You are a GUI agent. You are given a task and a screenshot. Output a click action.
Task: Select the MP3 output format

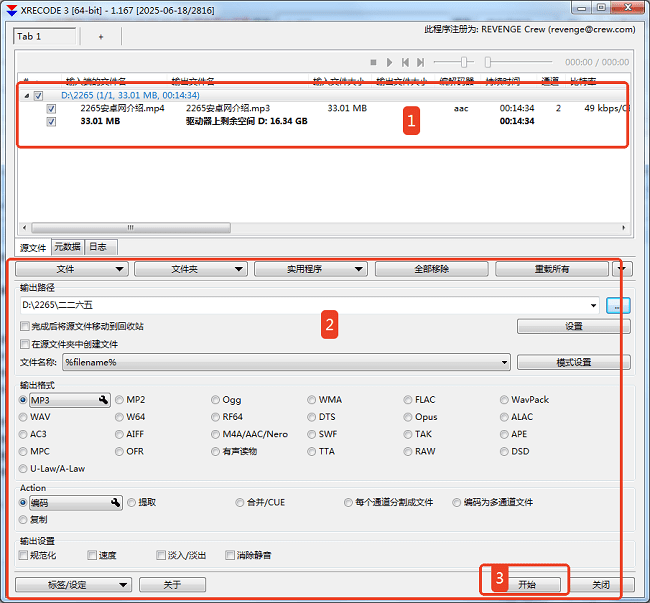pos(23,400)
